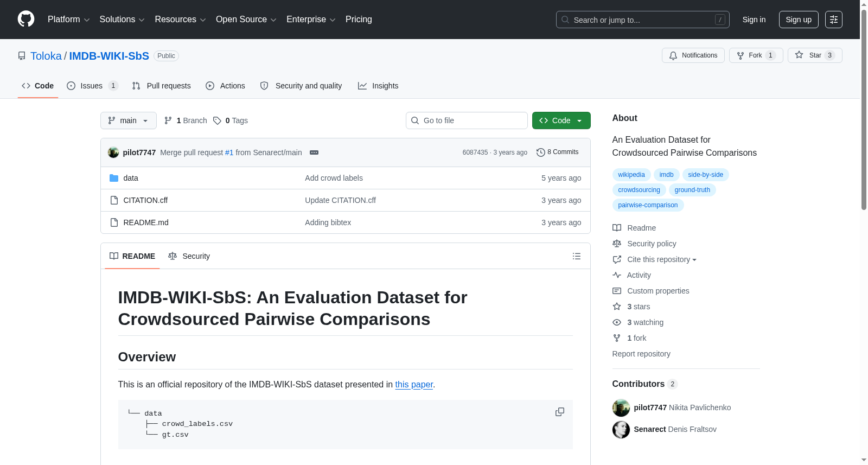Viewport: 868px width, 465px height.
Task: Click the wikipedia topic tag
Action: 631,175
